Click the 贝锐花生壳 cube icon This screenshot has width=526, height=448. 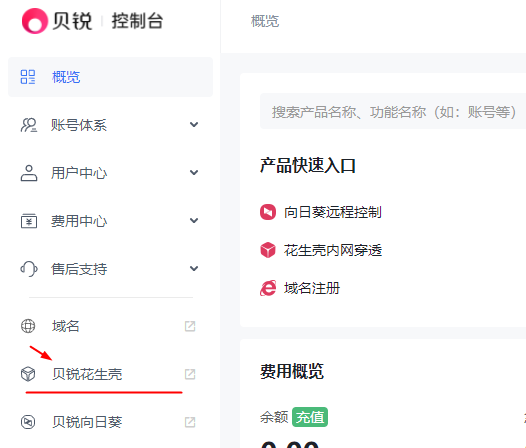(x=28, y=374)
